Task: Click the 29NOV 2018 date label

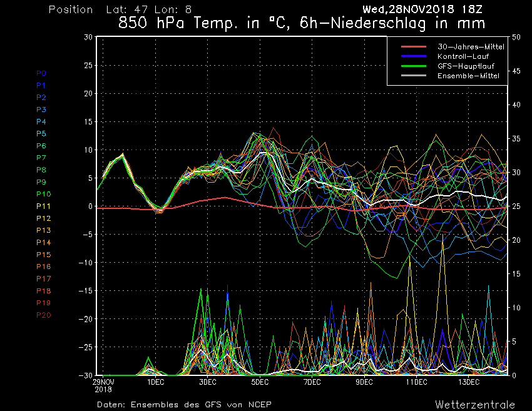Action: [104, 385]
